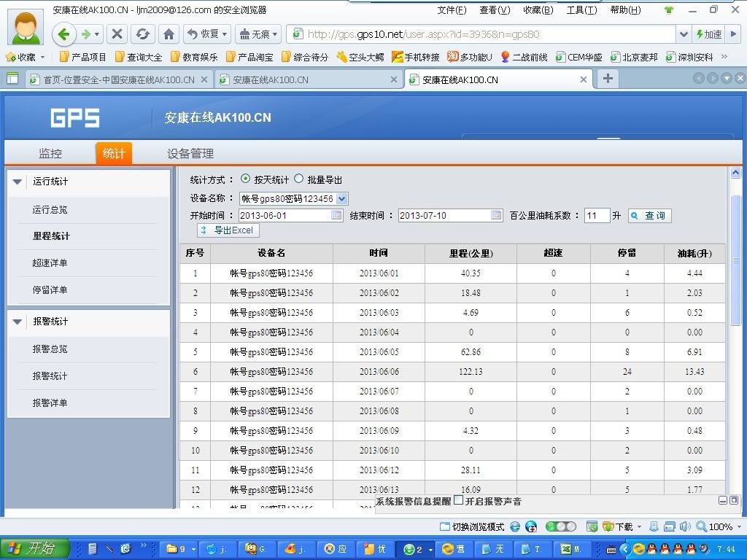Open 停留详单 in the sidebar
The image size is (747, 560).
pos(50,290)
